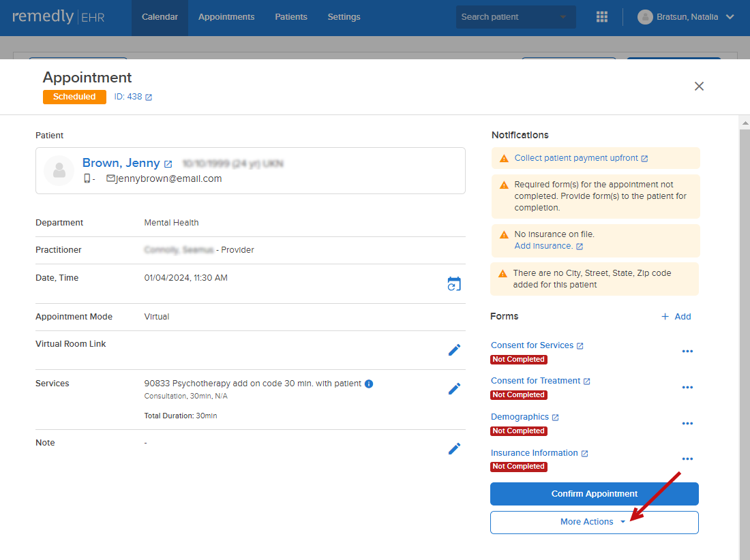This screenshot has height=560, width=750.
Task: Open options for Consent for Services
Action: [x=687, y=352]
